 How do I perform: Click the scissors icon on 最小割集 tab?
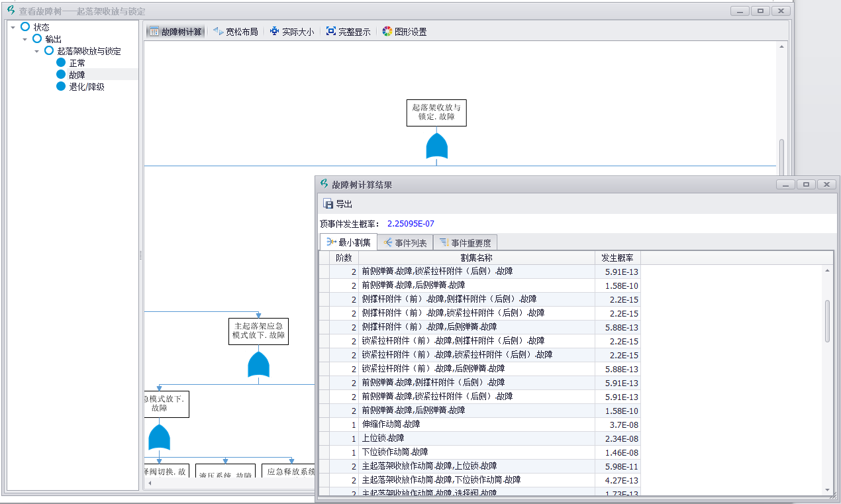click(331, 242)
